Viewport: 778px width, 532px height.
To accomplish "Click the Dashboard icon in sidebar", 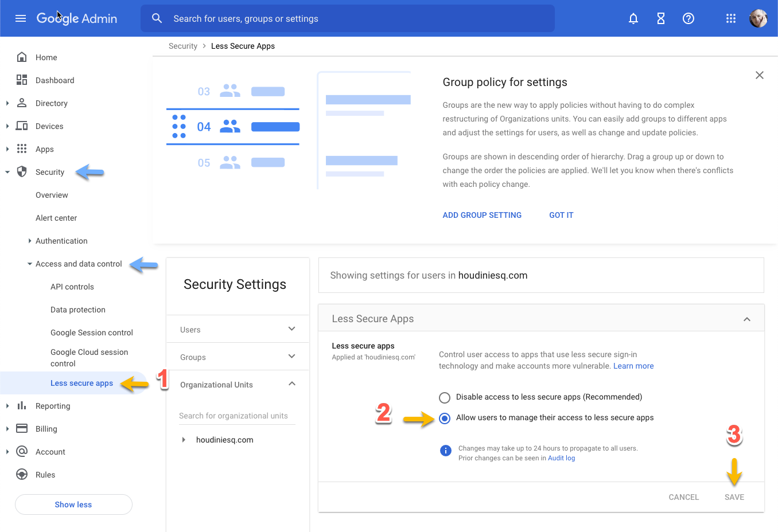I will point(22,80).
